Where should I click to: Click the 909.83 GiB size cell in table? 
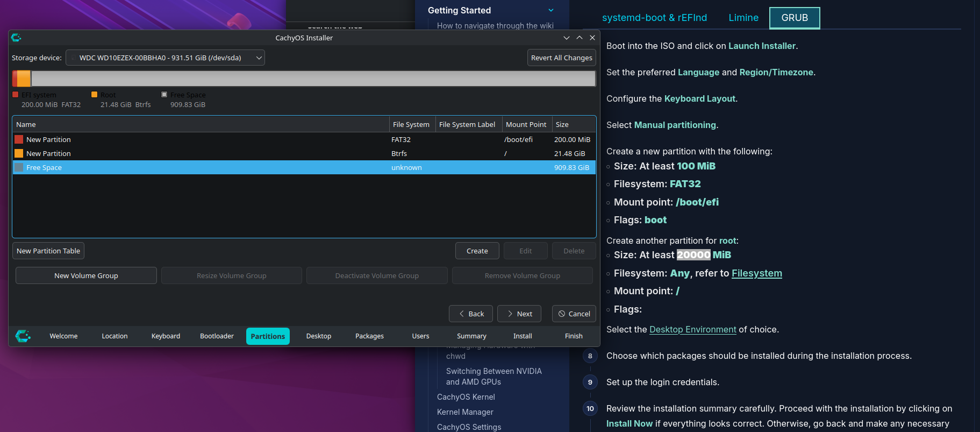pos(571,167)
